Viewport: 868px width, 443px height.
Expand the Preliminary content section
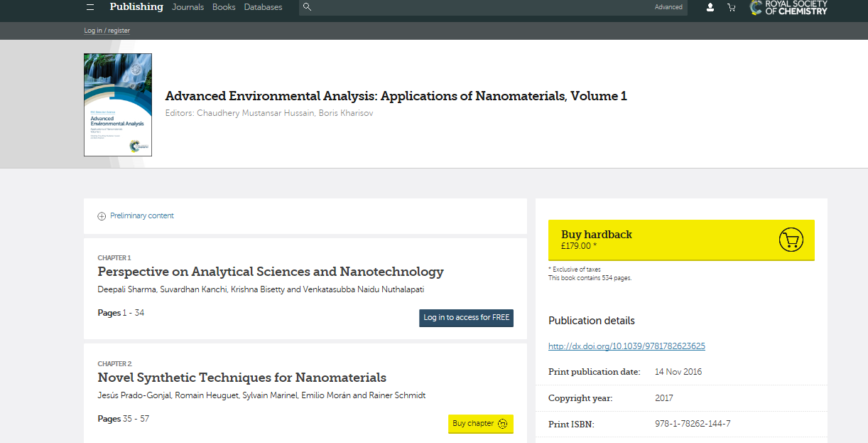(136, 215)
